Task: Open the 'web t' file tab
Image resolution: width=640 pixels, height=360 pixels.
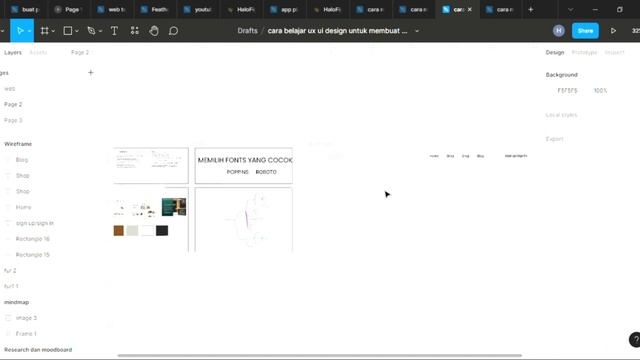Action: [111, 9]
